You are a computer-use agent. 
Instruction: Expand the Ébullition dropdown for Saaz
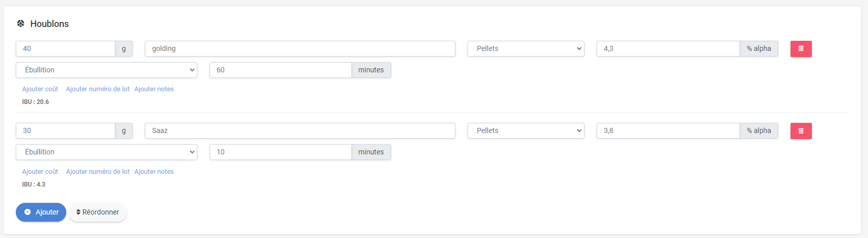point(107,152)
